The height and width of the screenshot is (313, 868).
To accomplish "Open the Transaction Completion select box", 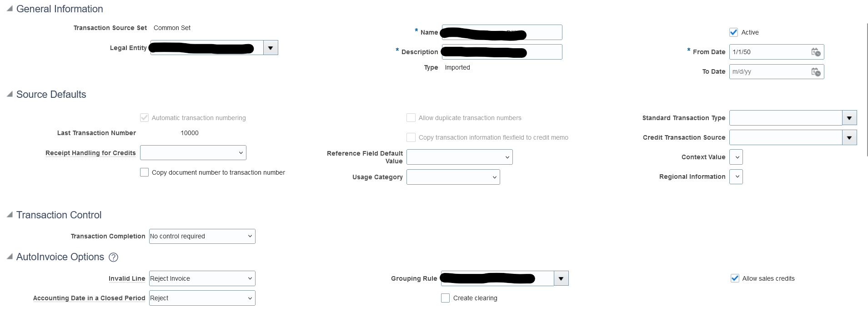I will [x=202, y=236].
